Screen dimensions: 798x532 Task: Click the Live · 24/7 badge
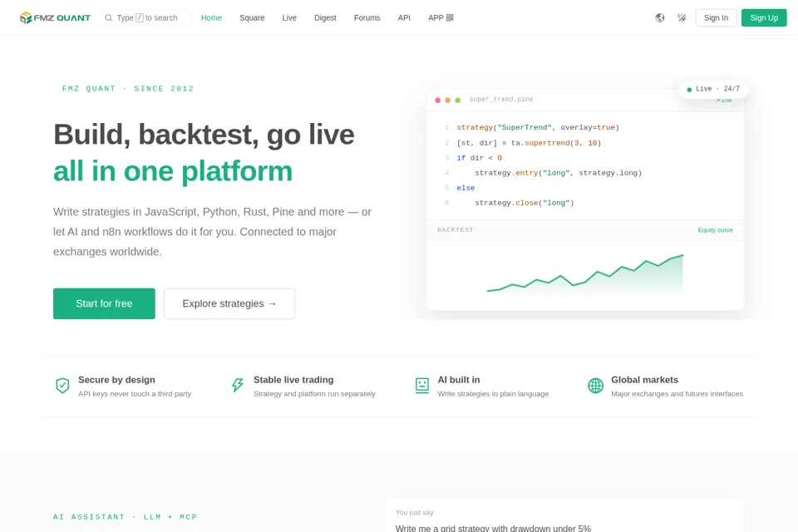click(713, 89)
